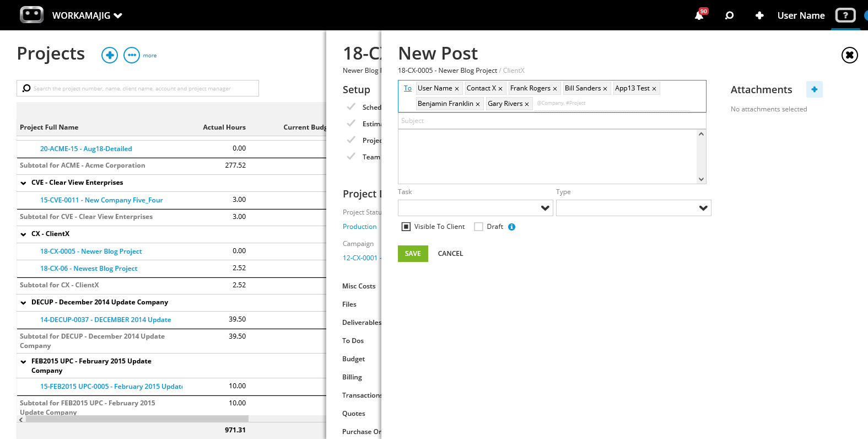Click the plus add icon in top bar
Viewport: 868px width, 439px height.
[759, 15]
